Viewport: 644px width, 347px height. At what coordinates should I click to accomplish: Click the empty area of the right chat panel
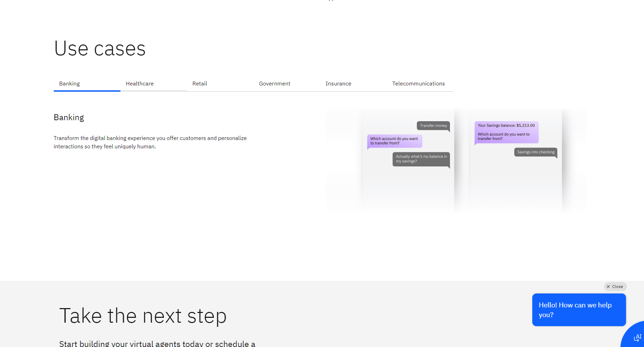point(516,184)
